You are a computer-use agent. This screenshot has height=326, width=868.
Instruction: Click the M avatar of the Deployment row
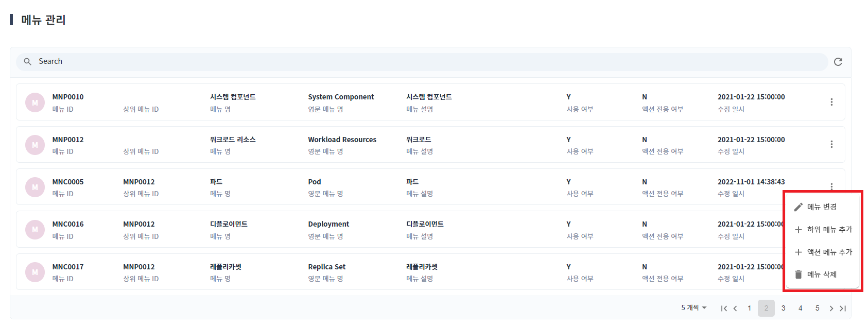pyautogui.click(x=35, y=230)
